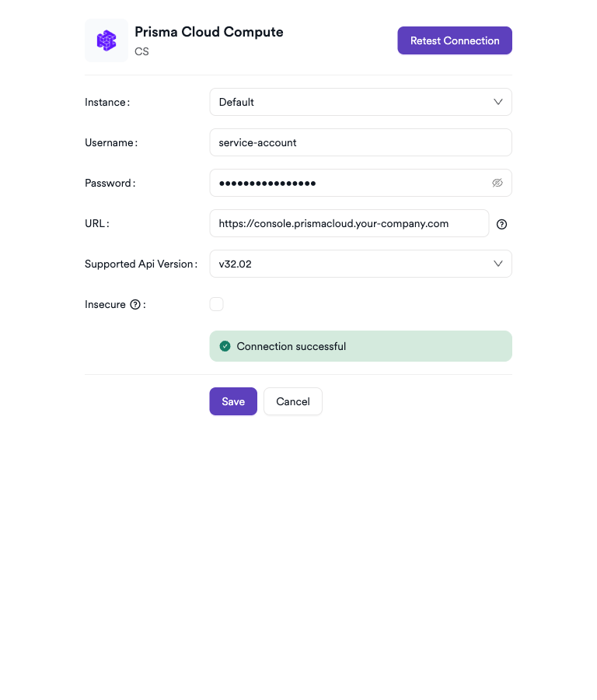Check the Insecure option box
This screenshot has height=700, width=597.
click(216, 304)
